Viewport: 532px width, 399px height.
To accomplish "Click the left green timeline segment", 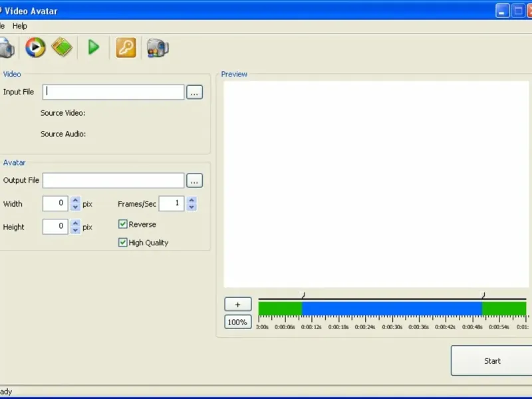I will click(280, 309).
